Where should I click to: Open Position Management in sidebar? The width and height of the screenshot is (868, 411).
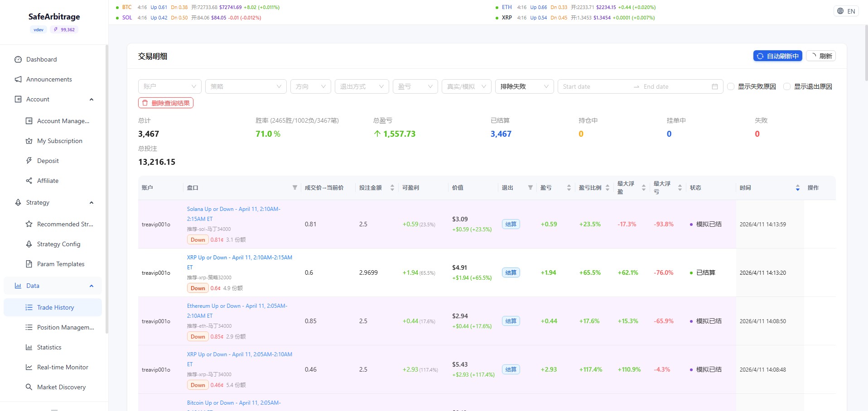tap(65, 327)
